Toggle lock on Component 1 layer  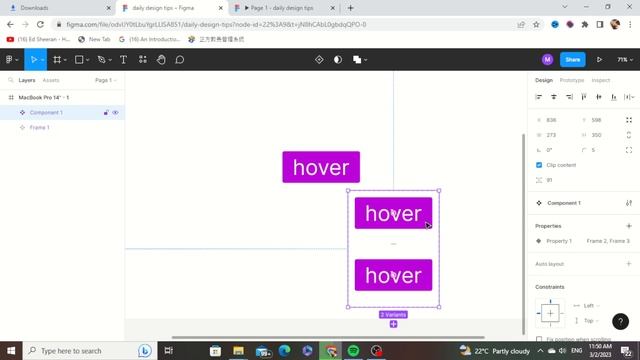(x=106, y=112)
